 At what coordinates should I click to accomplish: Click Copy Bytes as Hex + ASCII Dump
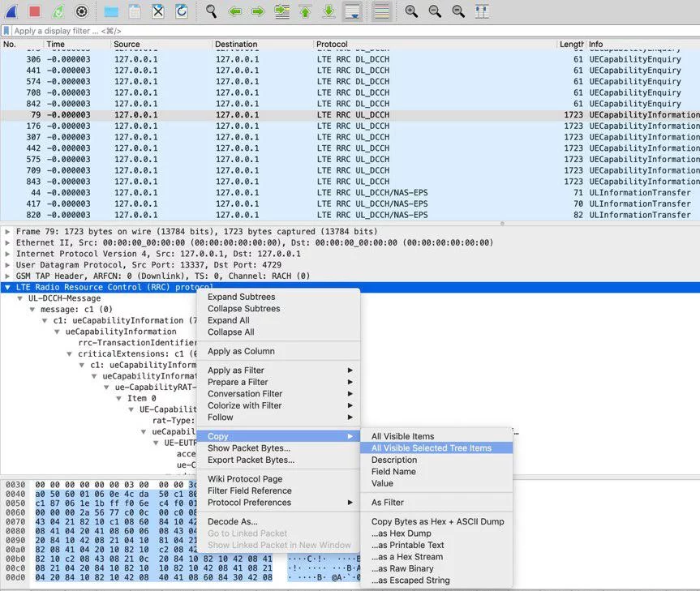437,521
